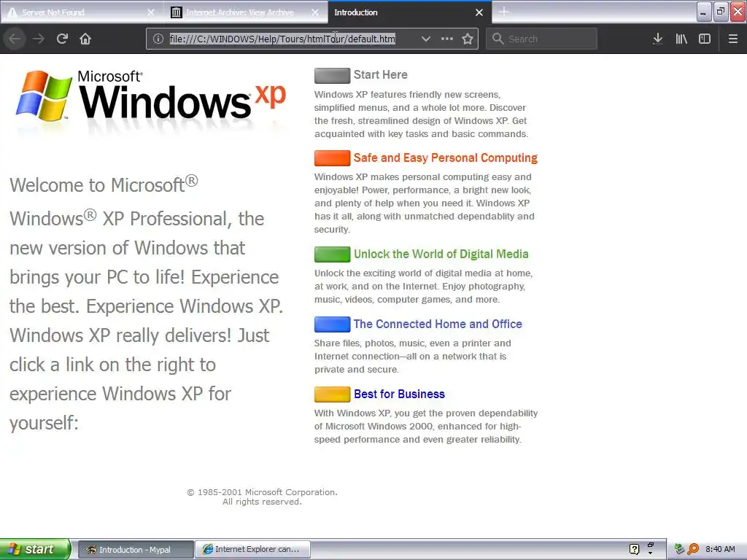Switch to the Internet Archive tab
The width and height of the screenshot is (747, 560).
246,12
